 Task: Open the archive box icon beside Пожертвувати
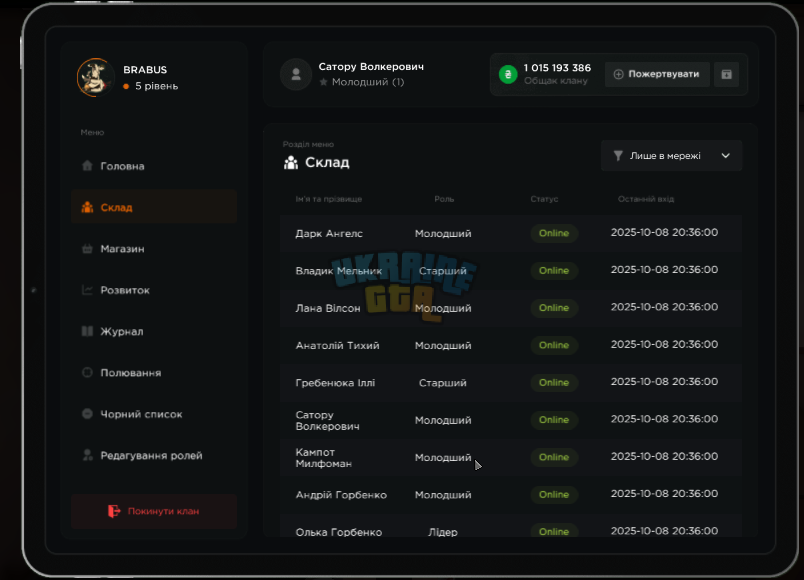point(726,74)
